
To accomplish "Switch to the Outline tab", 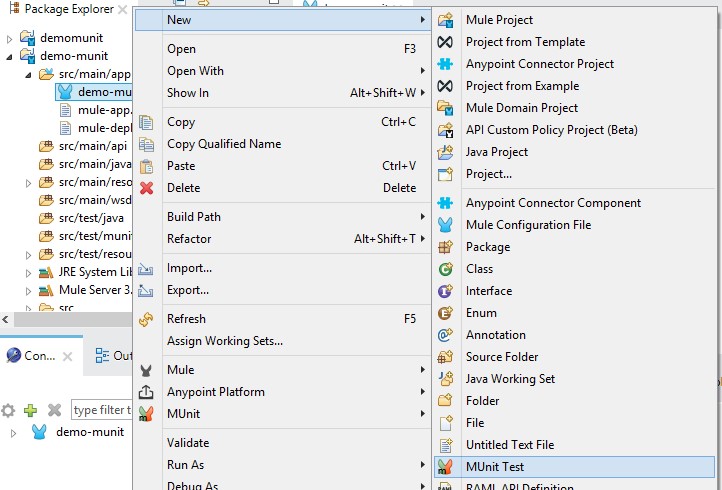I will 113,356.
